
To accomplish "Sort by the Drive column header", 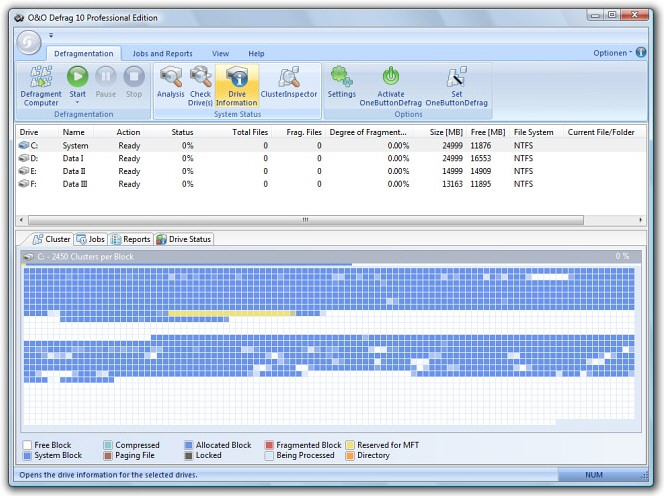I will [37, 132].
